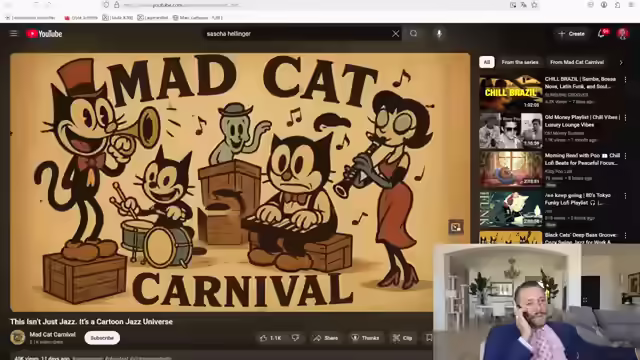Subscribe to Mad Cat Carnival channel
This screenshot has height=360, width=640.
tap(102, 338)
